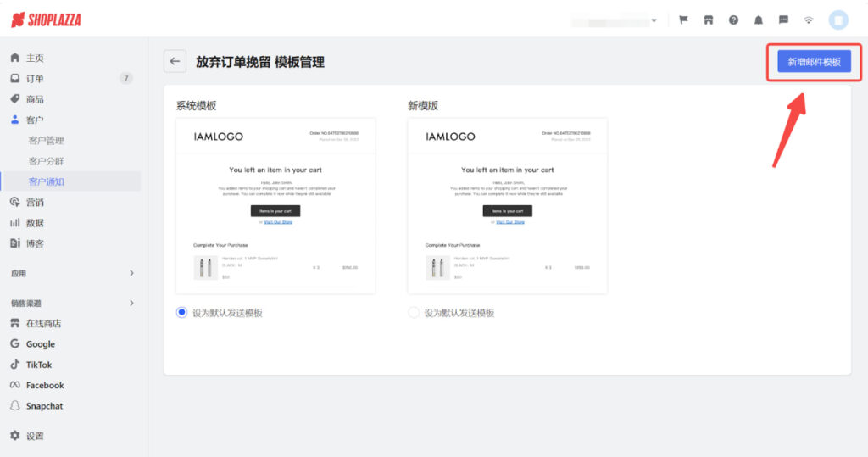The image size is (868, 457).
Task: Open the notifications bell icon
Action: tap(759, 20)
